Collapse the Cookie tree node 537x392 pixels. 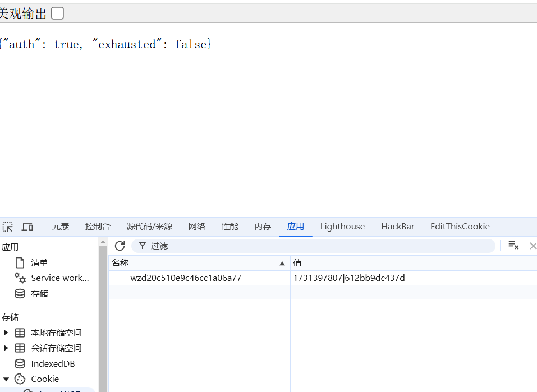6,379
